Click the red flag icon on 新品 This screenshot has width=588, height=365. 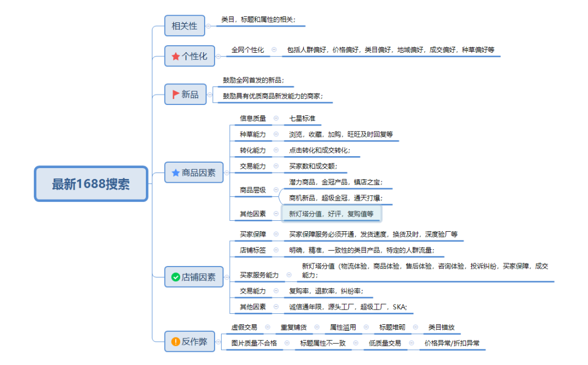(175, 95)
